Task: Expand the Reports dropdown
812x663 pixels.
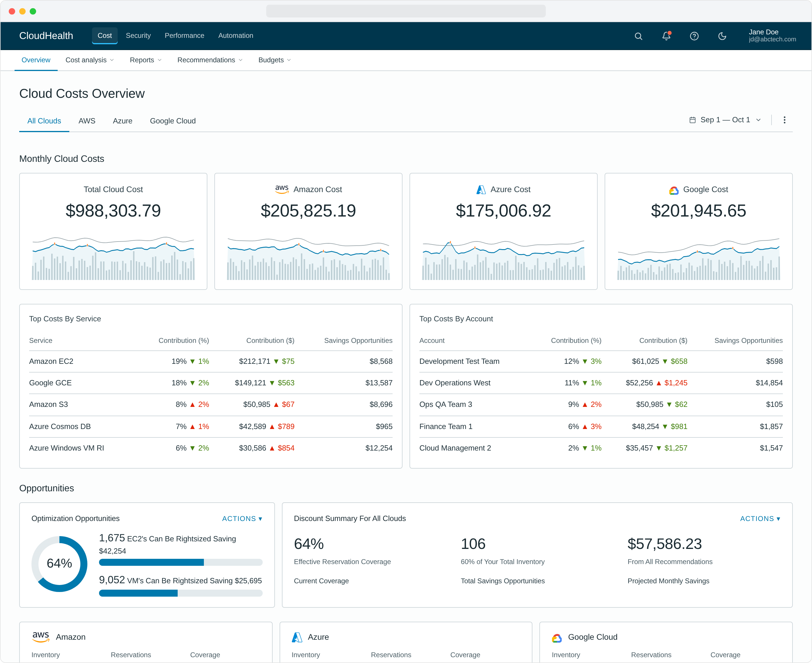Action: coord(146,60)
